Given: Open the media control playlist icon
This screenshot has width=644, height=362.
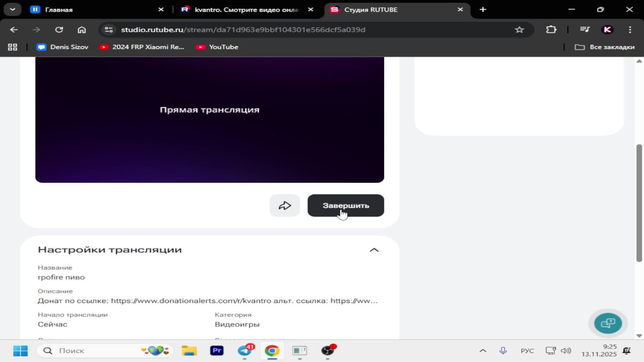Looking at the screenshot, I should (585, 30).
